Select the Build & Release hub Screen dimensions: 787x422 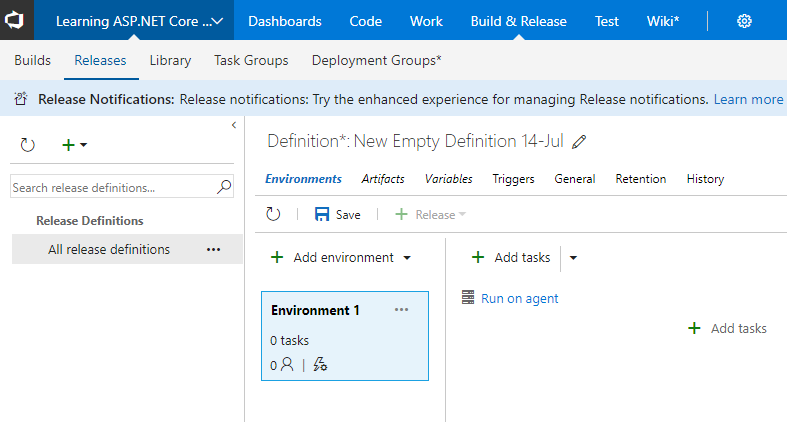(518, 21)
